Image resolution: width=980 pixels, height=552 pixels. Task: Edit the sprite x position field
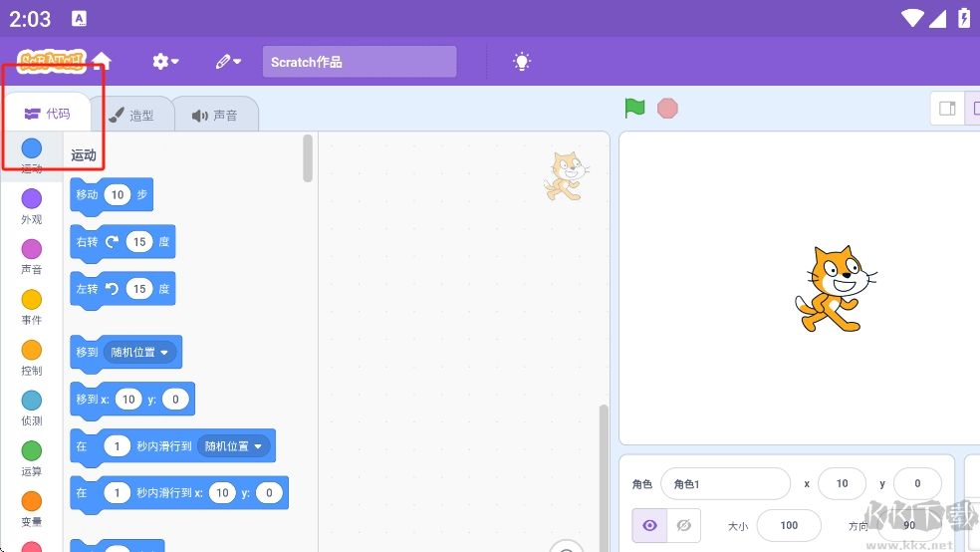[842, 484]
